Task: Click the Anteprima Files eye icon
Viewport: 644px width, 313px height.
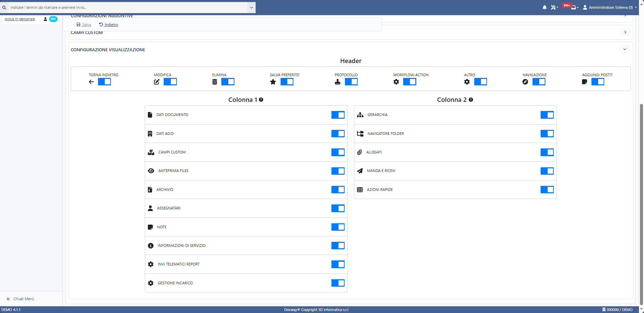Action: point(151,171)
